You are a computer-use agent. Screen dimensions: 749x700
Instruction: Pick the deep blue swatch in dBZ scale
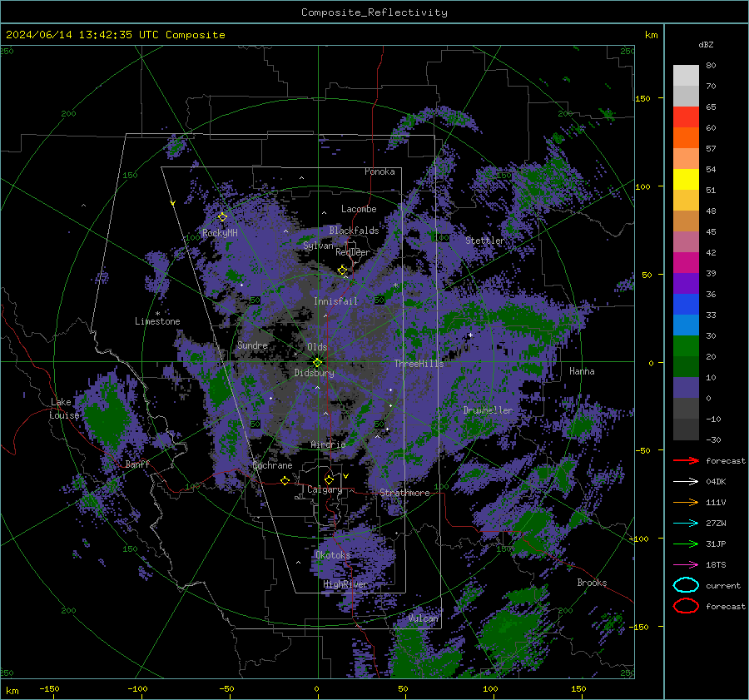tap(686, 305)
